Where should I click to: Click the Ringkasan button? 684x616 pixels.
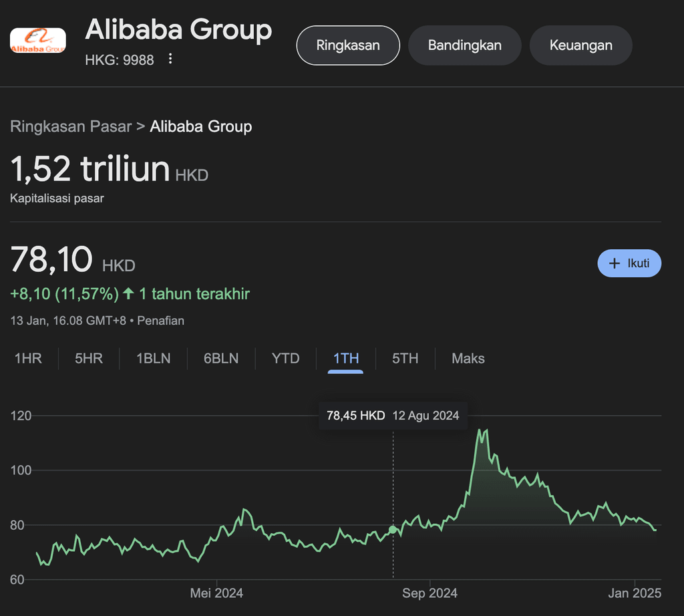click(x=347, y=45)
